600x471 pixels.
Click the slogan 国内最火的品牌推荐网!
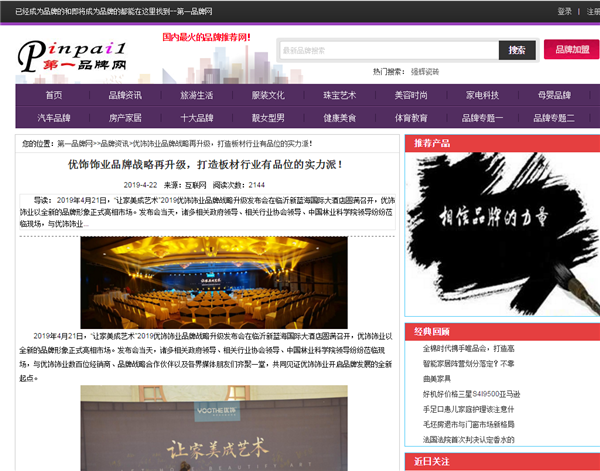(207, 37)
